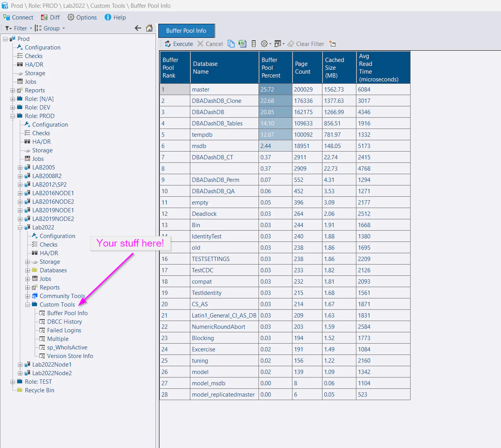The image size is (501, 448).
Task: Navigate back using the arrow icon
Action: tap(138, 28)
